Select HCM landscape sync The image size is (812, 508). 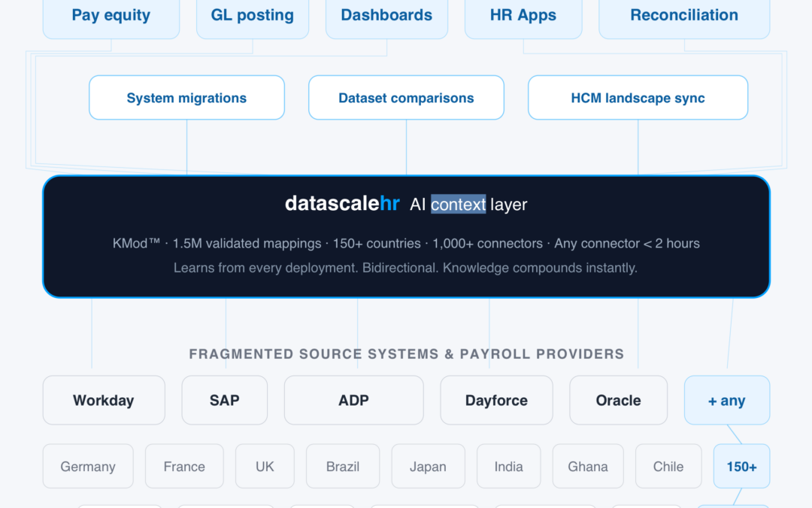click(637, 97)
